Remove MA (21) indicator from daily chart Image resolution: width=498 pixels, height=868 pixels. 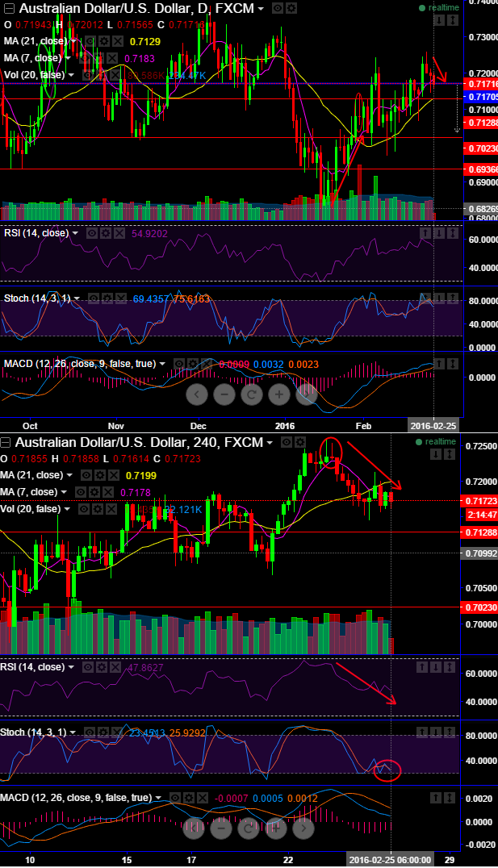point(117,41)
